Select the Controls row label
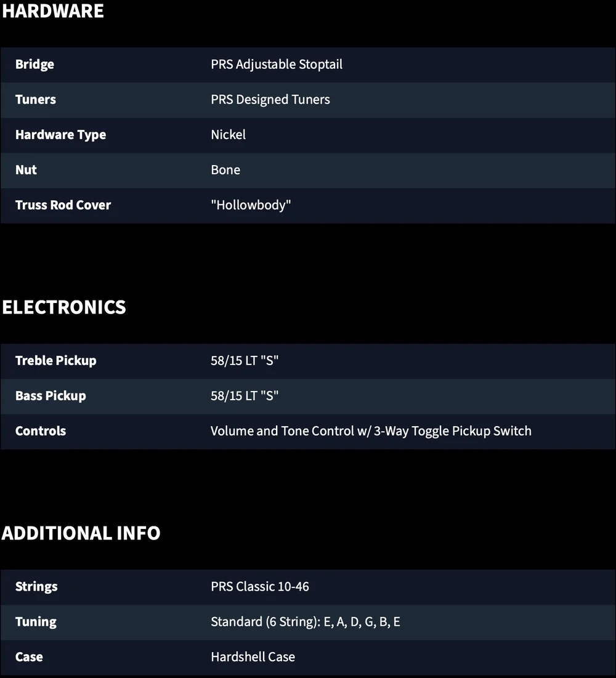Viewport: 616px width, 678px height. 41,431
